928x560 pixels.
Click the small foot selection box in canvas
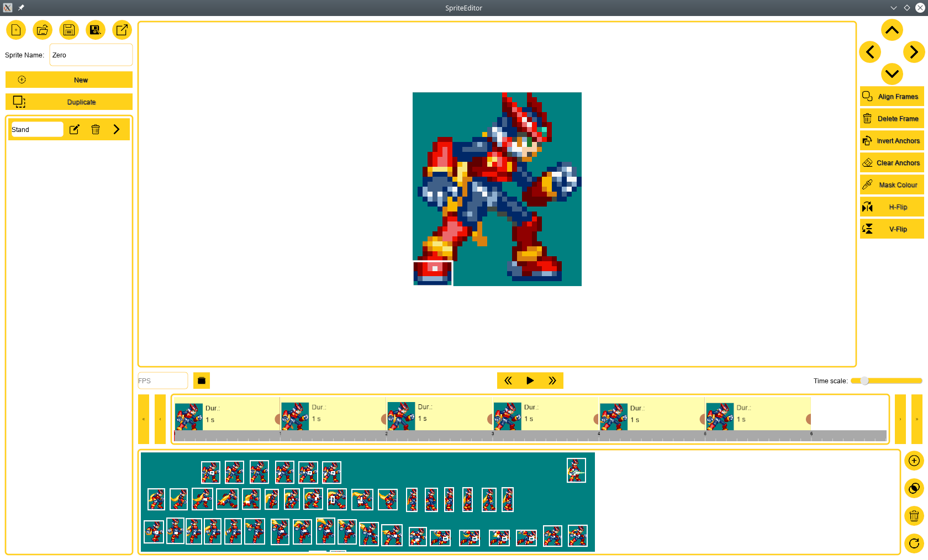pyautogui.click(x=433, y=273)
